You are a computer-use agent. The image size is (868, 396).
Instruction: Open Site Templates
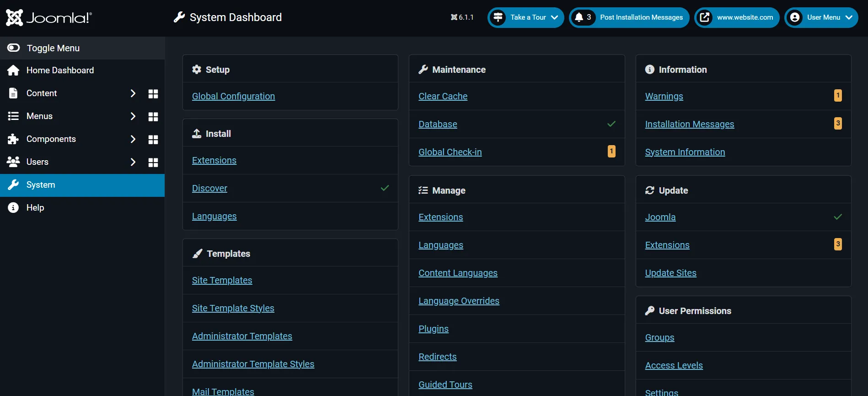tap(222, 280)
